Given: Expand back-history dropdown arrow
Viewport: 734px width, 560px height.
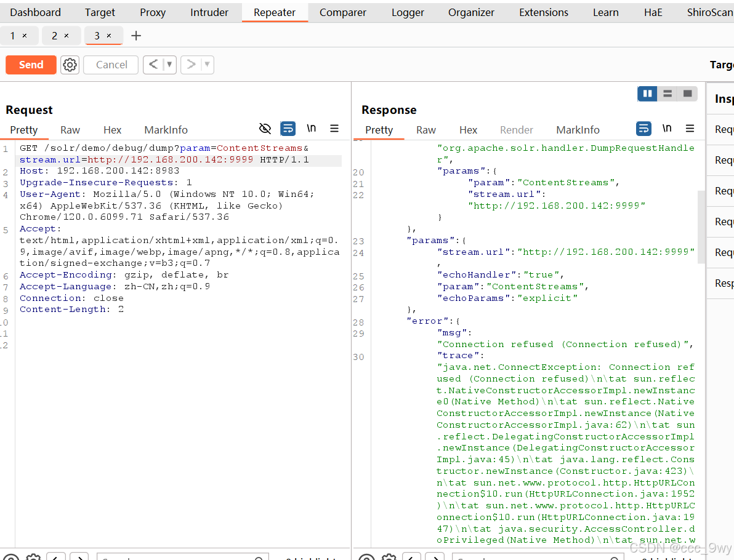Looking at the screenshot, I should tap(169, 65).
